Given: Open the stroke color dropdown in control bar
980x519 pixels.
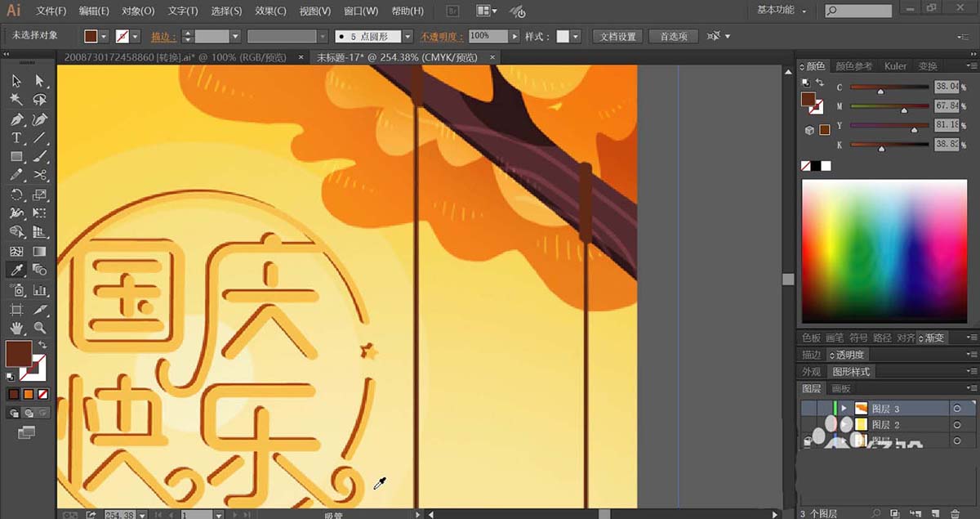Looking at the screenshot, I should tap(135, 37).
